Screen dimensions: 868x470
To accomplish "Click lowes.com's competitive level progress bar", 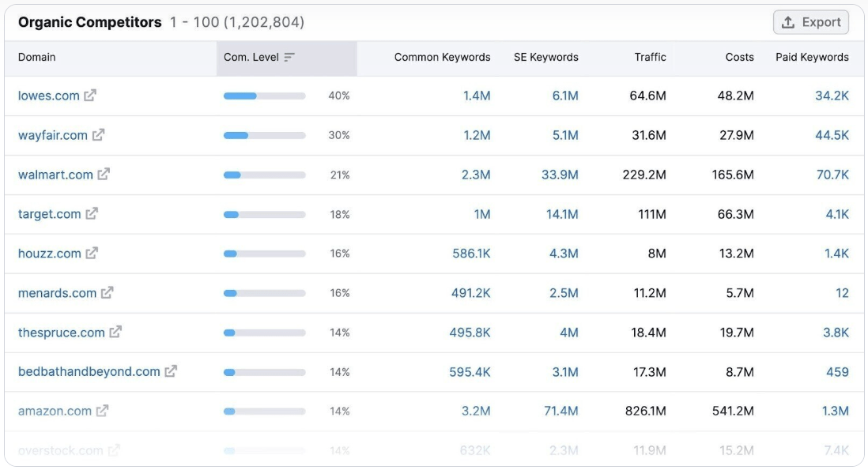I will [x=262, y=95].
